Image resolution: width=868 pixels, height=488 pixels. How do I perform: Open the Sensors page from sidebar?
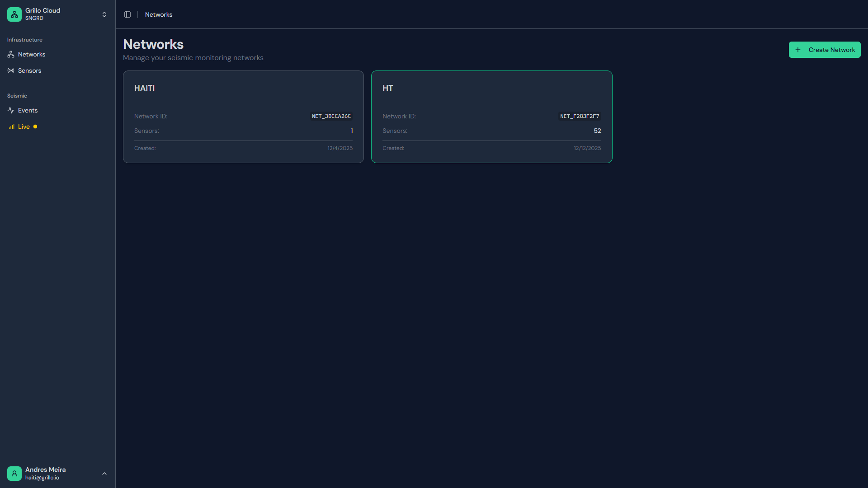coord(29,70)
